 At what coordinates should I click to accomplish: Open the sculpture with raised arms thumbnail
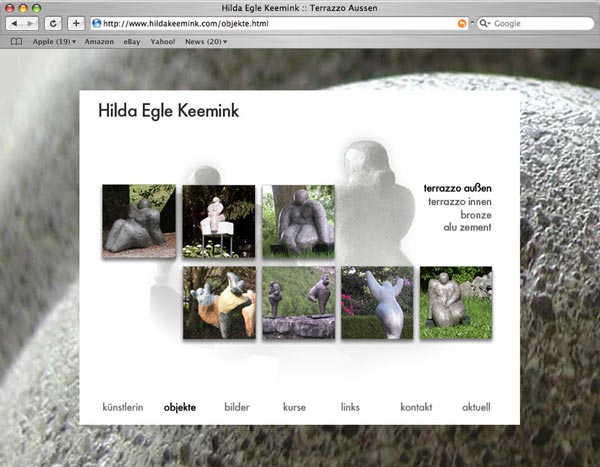pyautogui.click(x=377, y=303)
